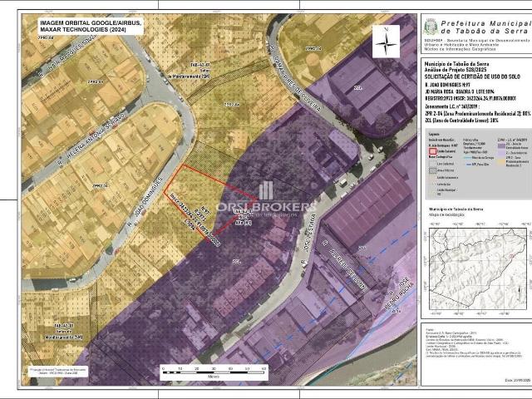
Task: Click street label 'R. HELENA ANTONIA SCHIAVO'
Action: point(91,140)
